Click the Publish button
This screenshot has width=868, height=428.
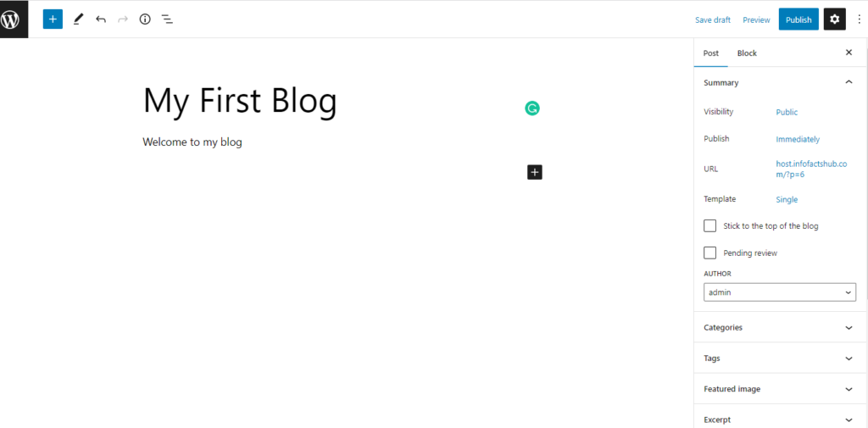click(x=798, y=19)
